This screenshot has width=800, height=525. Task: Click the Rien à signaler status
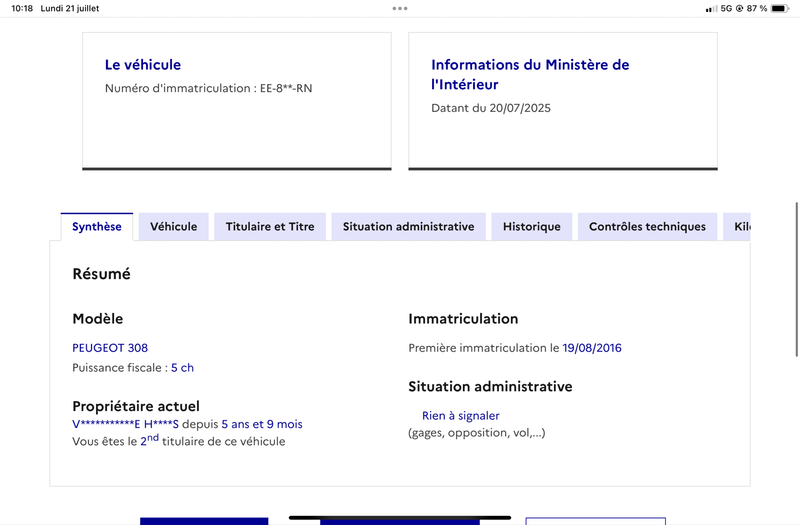coord(461,416)
